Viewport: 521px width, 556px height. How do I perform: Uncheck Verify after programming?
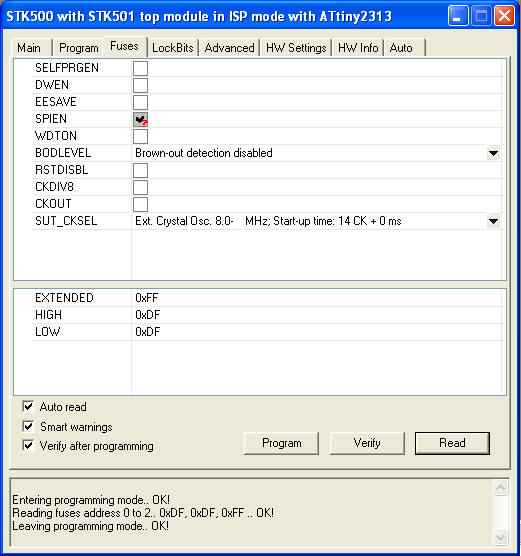tap(28, 445)
